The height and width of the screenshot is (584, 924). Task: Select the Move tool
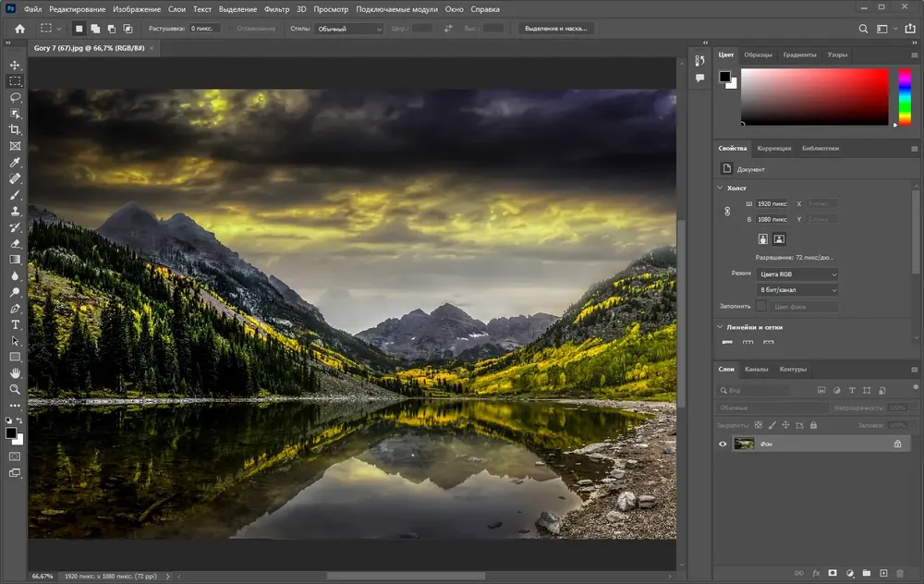(15, 65)
